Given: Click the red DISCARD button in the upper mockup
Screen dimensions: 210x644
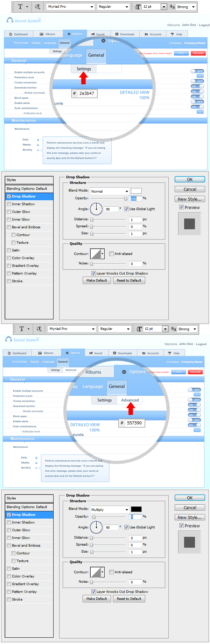Looking at the screenshot, I should [x=198, y=53].
